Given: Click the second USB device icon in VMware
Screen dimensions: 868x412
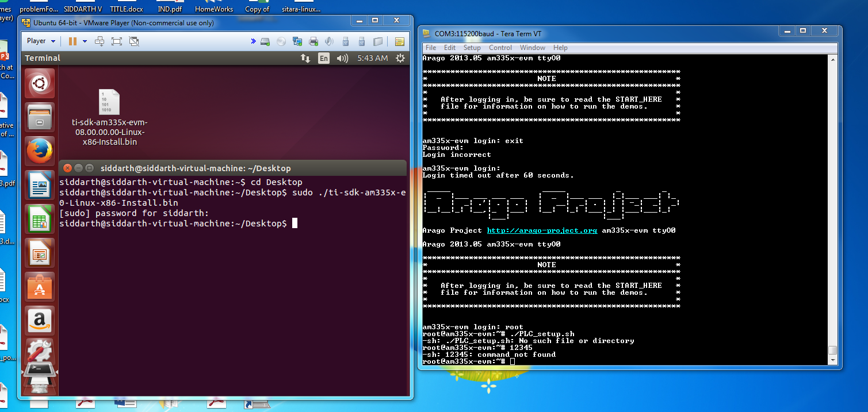Looking at the screenshot, I should [362, 41].
